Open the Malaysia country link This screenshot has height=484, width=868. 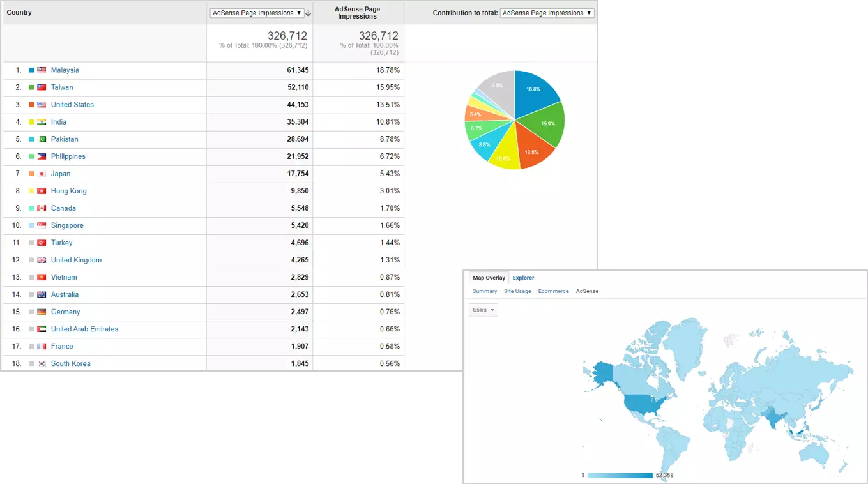(65, 70)
